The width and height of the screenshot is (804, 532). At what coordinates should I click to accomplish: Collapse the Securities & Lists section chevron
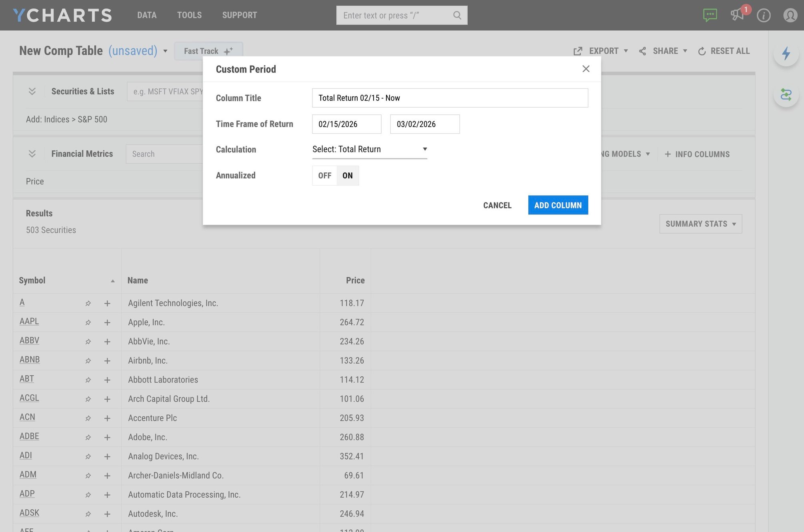32,92
